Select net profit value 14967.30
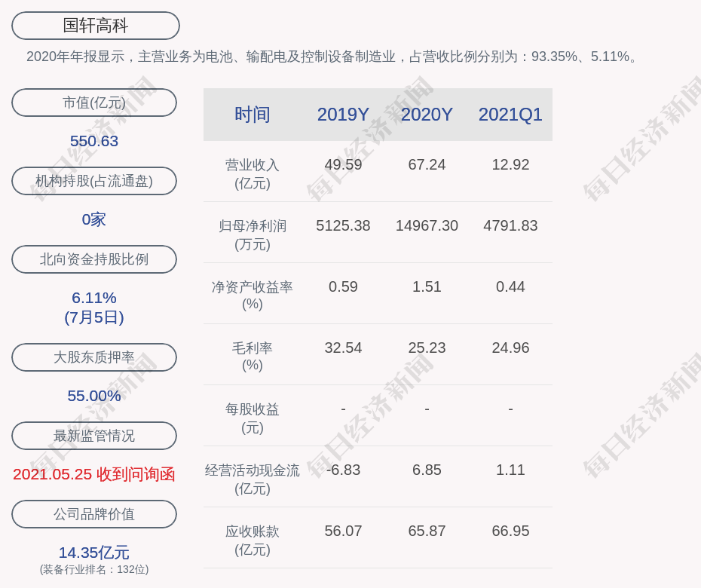This screenshot has width=701, height=588. [x=427, y=226]
